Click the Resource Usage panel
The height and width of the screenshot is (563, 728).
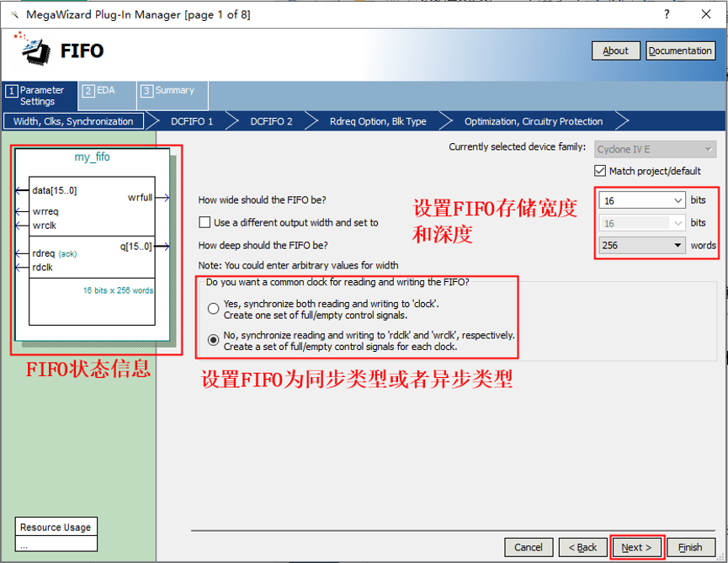[x=56, y=534]
